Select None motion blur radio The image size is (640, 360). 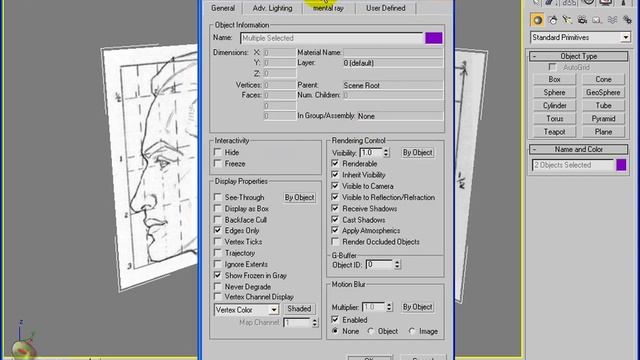(x=335, y=331)
